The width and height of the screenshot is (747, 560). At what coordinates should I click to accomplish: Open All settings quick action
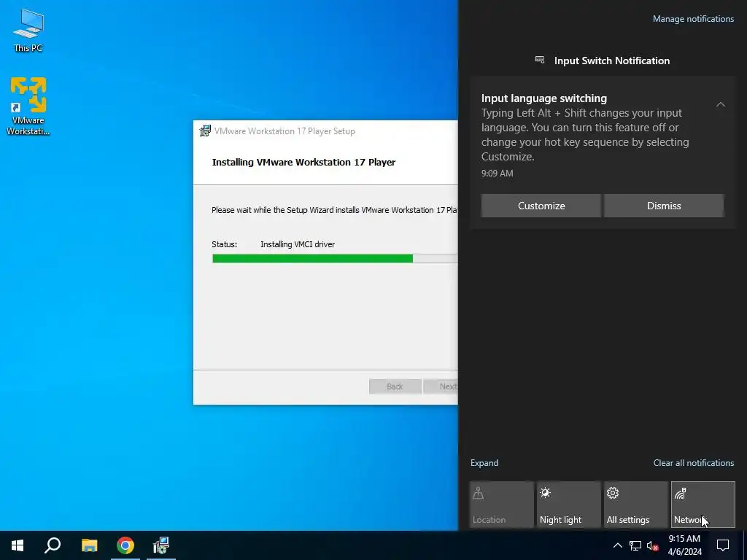(x=636, y=505)
